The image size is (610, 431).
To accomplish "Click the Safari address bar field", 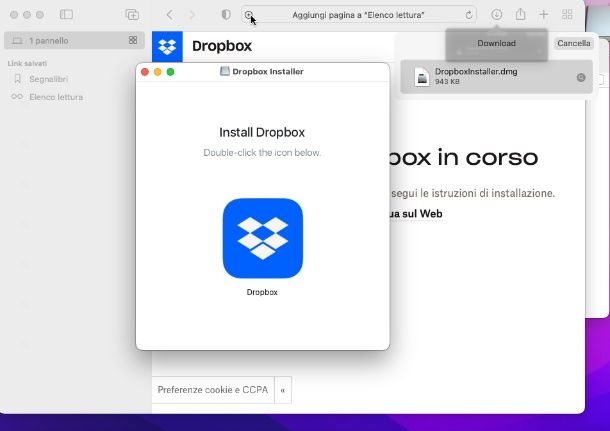I will pyautogui.click(x=358, y=15).
